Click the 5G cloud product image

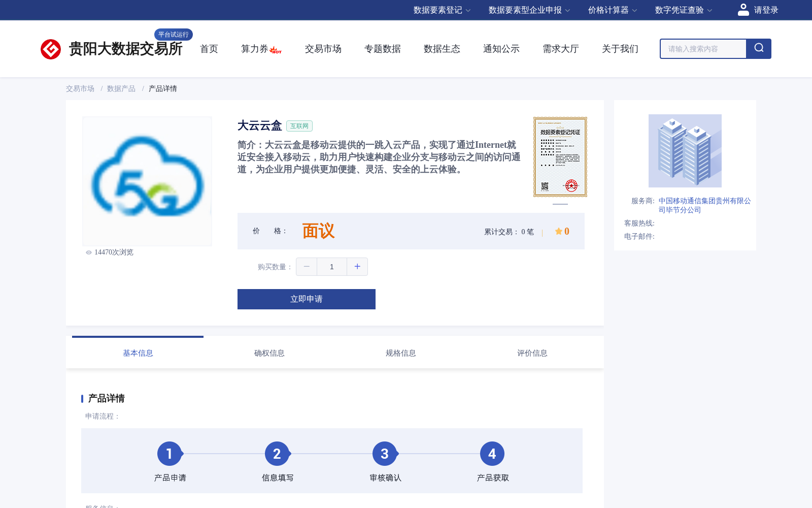coord(147,181)
